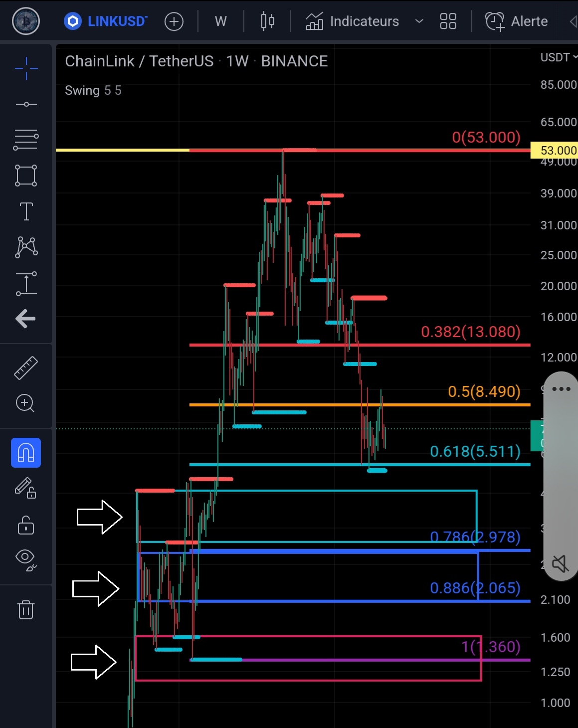Toggle stay-in-drawing-mode pencil lock
This screenshot has width=578, height=728.
pos(25,488)
